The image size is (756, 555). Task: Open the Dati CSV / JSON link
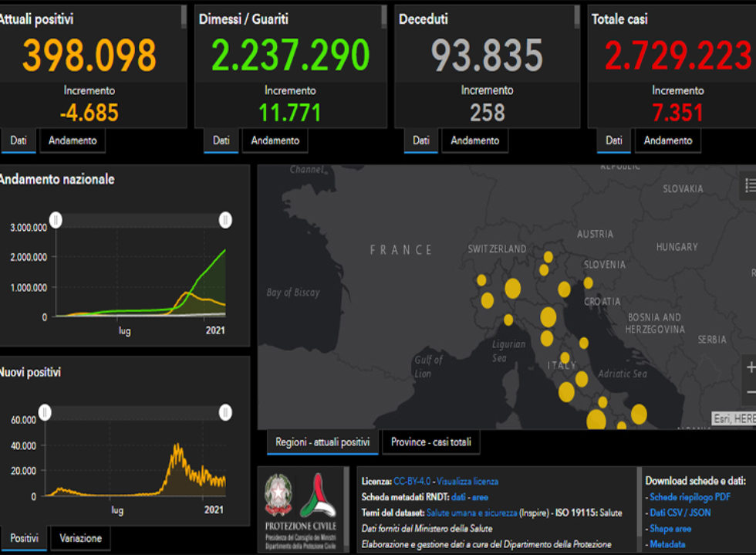pyautogui.click(x=680, y=513)
